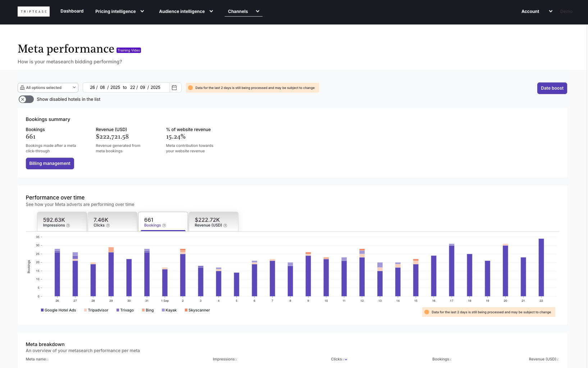Click the Revenue (USD) tab help icon
Screen dimensions: 588x368
(225, 225)
